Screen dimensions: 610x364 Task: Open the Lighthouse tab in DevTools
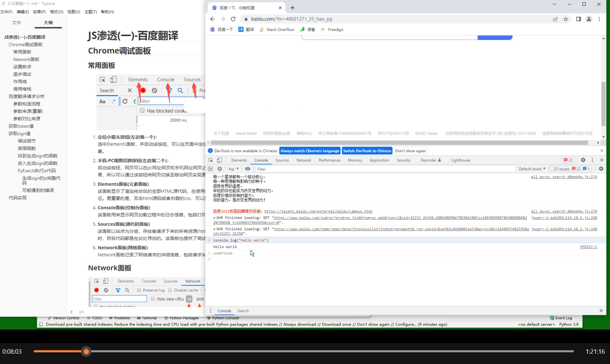coord(461,160)
